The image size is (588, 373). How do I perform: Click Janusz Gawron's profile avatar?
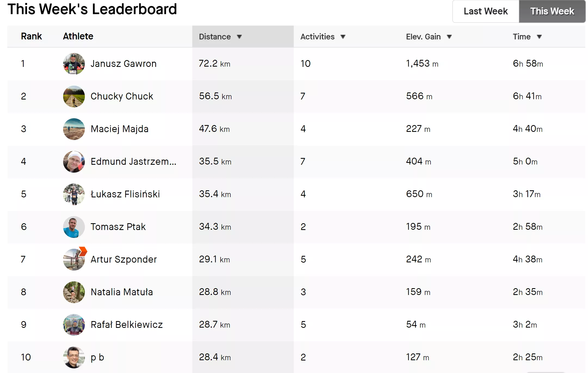[74, 64]
